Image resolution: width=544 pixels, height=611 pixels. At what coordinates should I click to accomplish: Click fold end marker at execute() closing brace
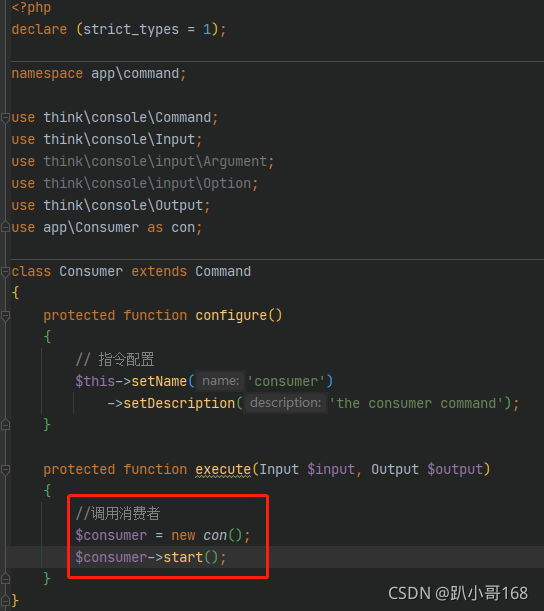coord(5,579)
